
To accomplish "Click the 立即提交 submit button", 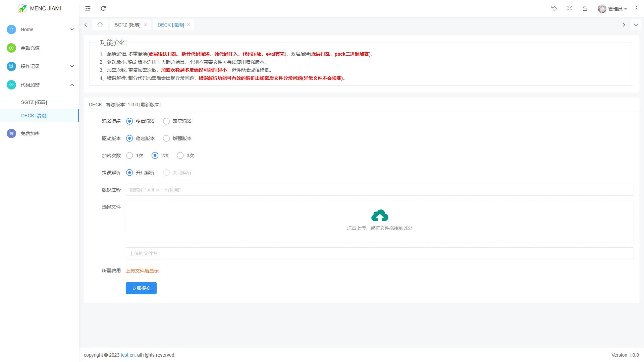I will pyautogui.click(x=141, y=288).
